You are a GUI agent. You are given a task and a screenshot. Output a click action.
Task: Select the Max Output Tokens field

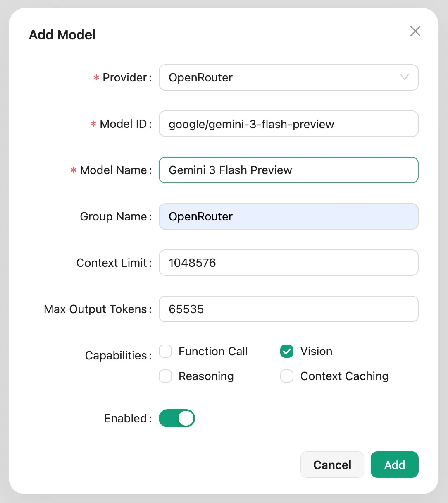288,309
